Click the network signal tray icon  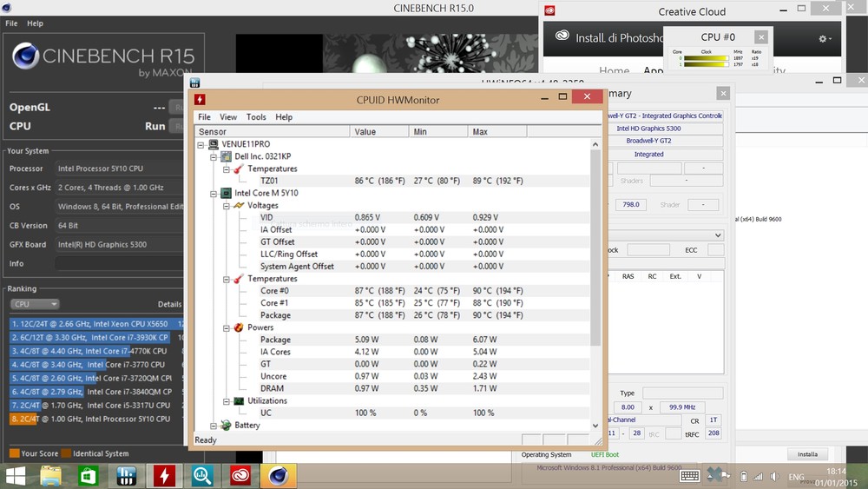tap(758, 477)
